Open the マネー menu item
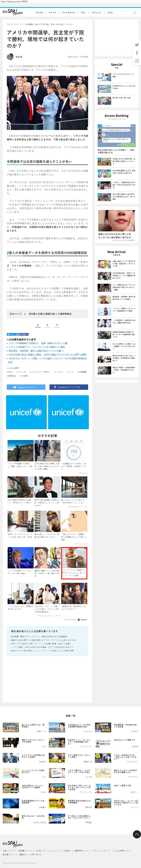141x868 pixels. [x=84, y=12]
